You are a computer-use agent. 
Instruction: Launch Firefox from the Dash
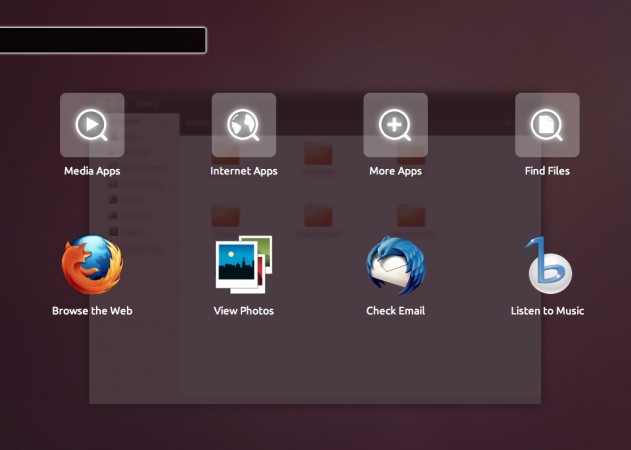point(92,265)
